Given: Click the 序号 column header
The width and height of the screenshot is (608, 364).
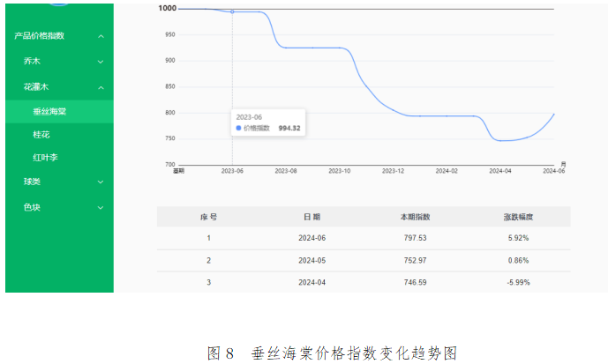Looking at the screenshot, I should coord(208,217).
